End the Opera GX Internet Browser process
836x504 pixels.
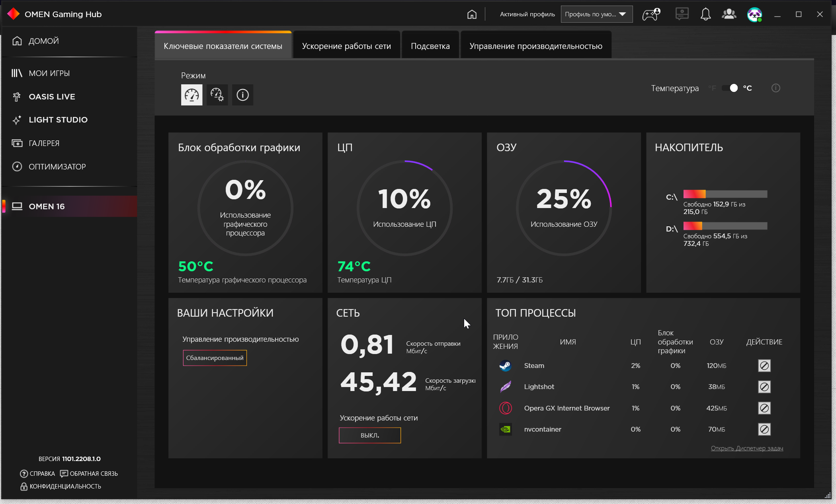coord(764,408)
